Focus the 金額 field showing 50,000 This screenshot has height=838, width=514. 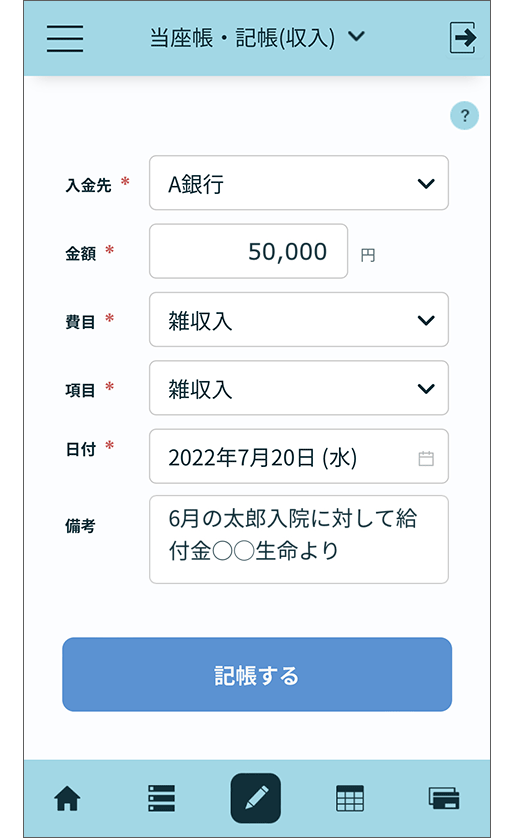click(248, 251)
